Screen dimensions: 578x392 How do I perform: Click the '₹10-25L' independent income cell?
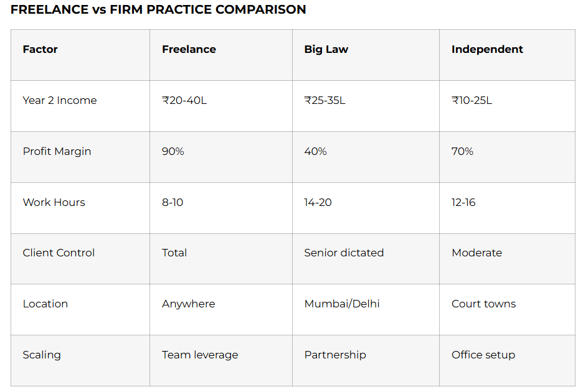(471, 101)
